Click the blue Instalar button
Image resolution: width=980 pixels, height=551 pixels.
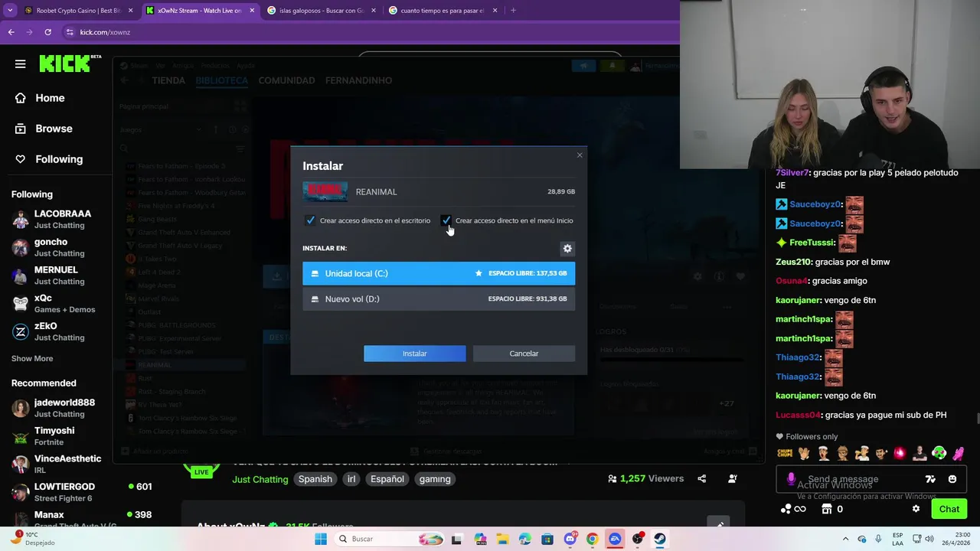pos(414,354)
